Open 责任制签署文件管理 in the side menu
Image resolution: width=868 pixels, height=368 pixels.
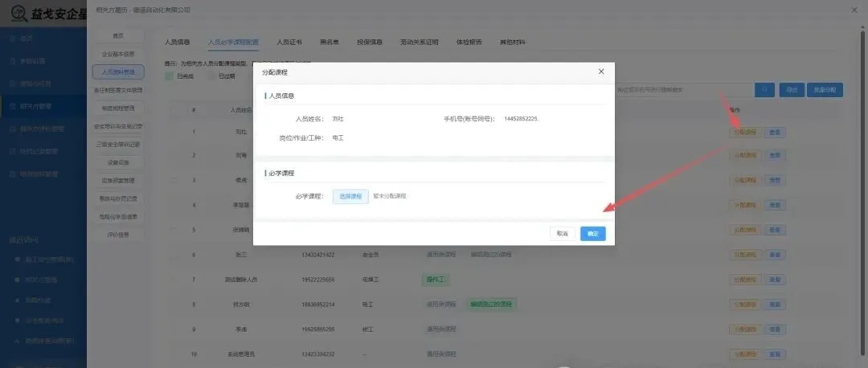click(118, 90)
